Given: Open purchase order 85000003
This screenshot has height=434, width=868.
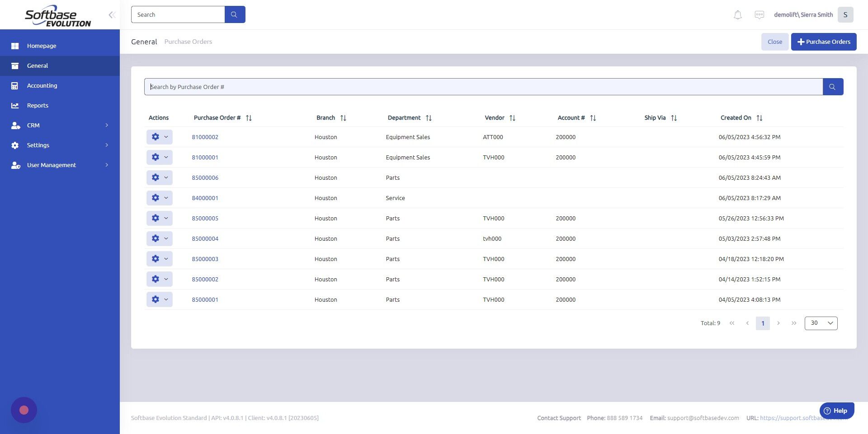Looking at the screenshot, I should (x=205, y=259).
